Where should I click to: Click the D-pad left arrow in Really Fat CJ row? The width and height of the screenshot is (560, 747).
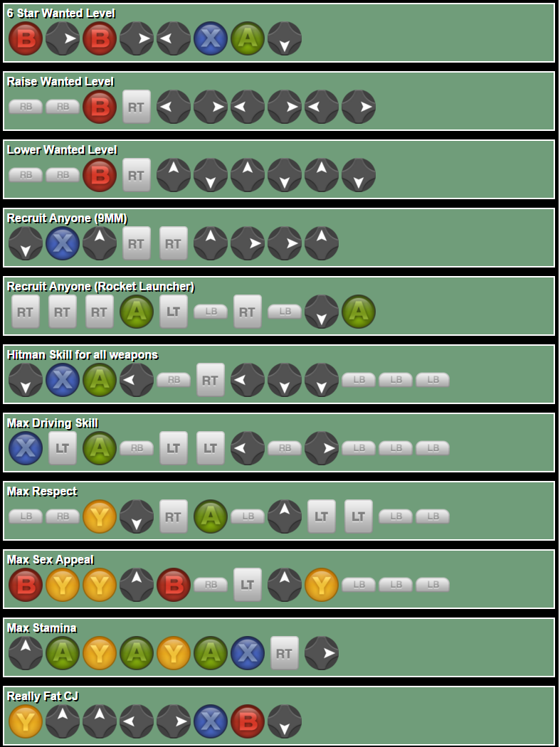137,721
